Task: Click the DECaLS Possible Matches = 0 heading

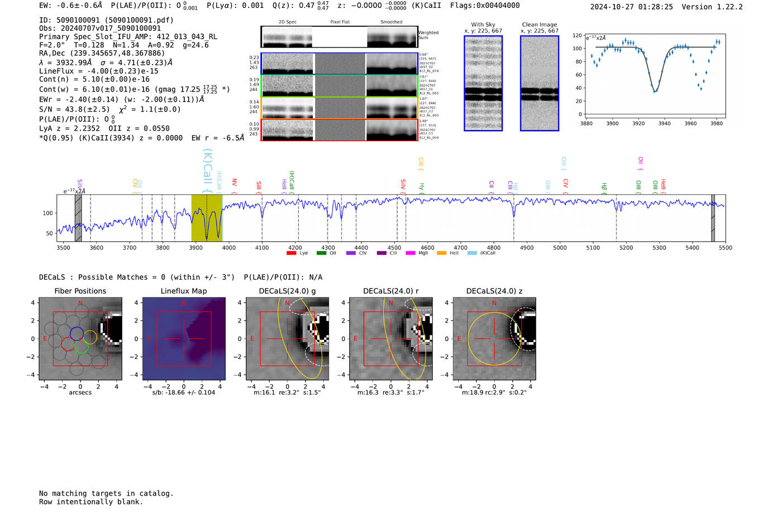Action: tap(137, 277)
